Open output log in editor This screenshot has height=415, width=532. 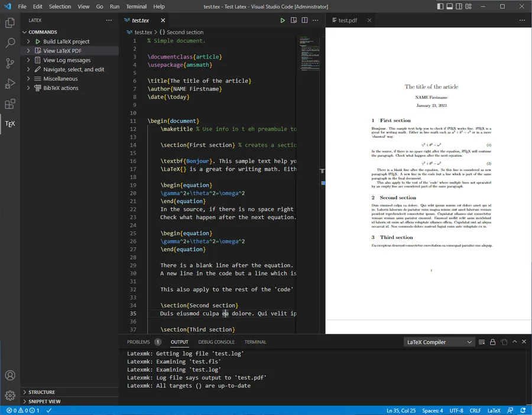[504, 342]
